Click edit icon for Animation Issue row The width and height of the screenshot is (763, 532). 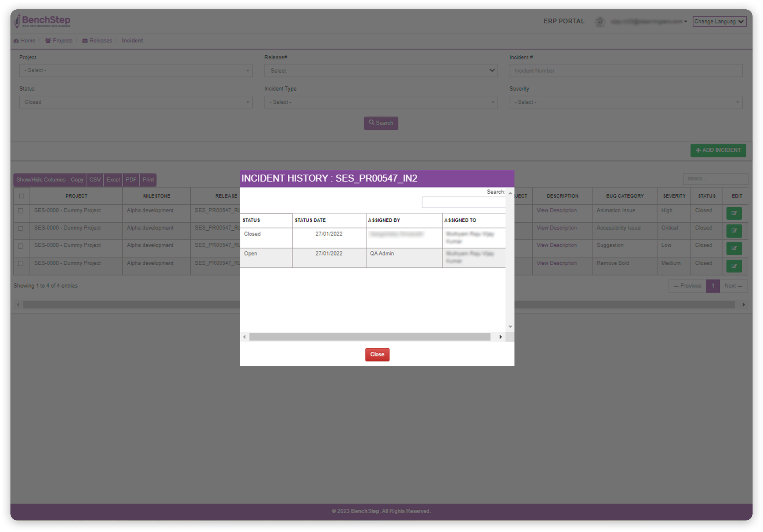tap(734, 213)
